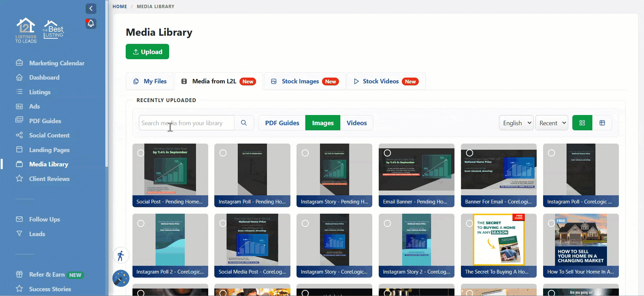Click the search magnifier button

(244, 123)
